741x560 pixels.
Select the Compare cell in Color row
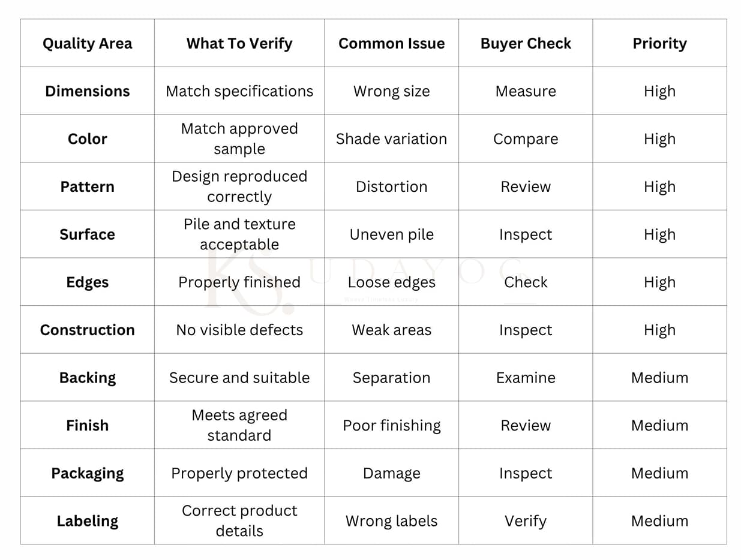point(526,139)
